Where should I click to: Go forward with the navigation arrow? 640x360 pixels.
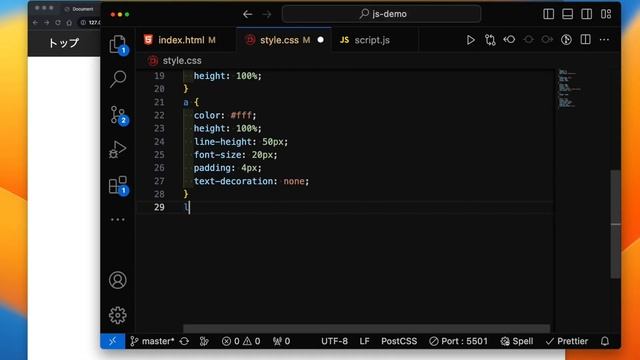pyautogui.click(x=267, y=14)
